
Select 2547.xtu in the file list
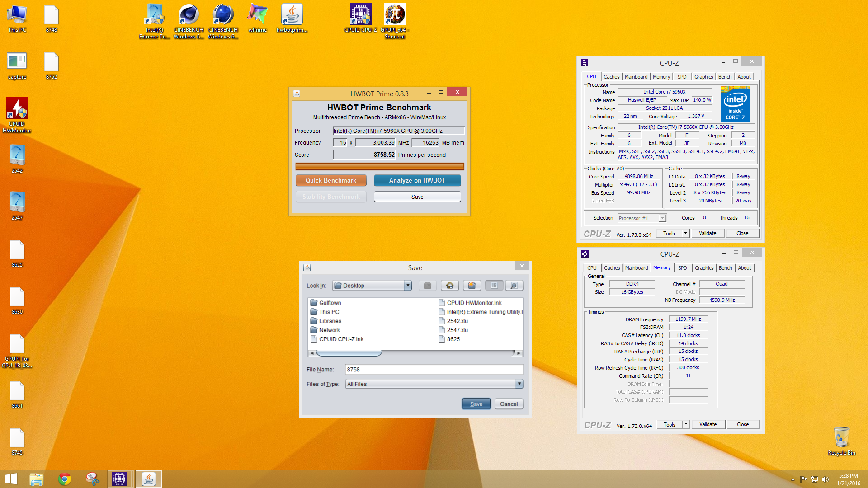[453, 330]
